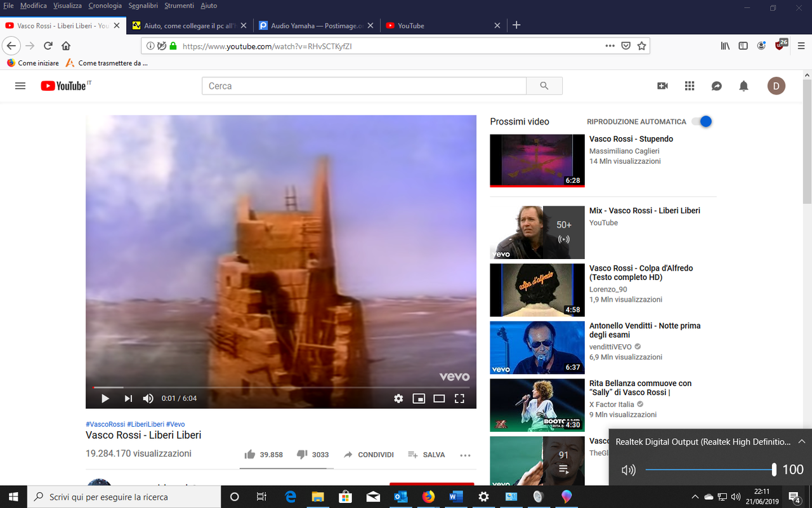Click the search magnifier button
This screenshot has width=812, height=508.
tap(544, 86)
